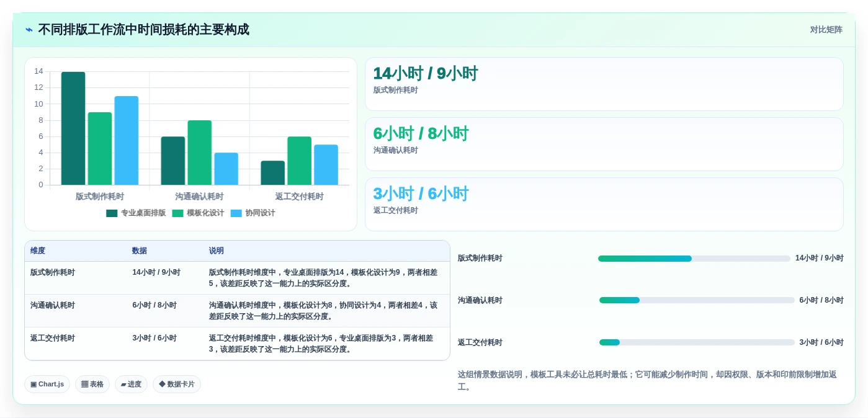Select the Chart.js chip
This screenshot has height=418, width=868.
point(47,384)
